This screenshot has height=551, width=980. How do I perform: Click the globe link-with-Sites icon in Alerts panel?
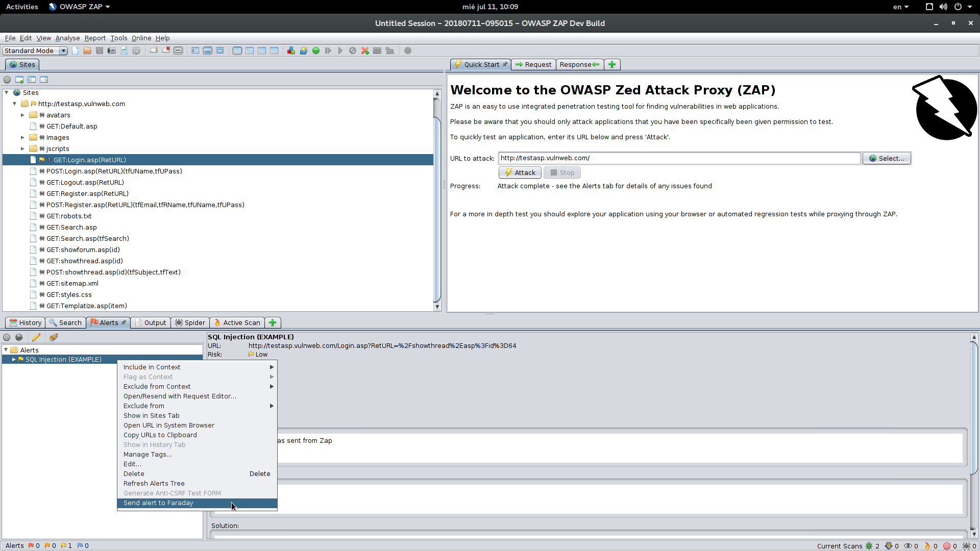click(x=19, y=337)
